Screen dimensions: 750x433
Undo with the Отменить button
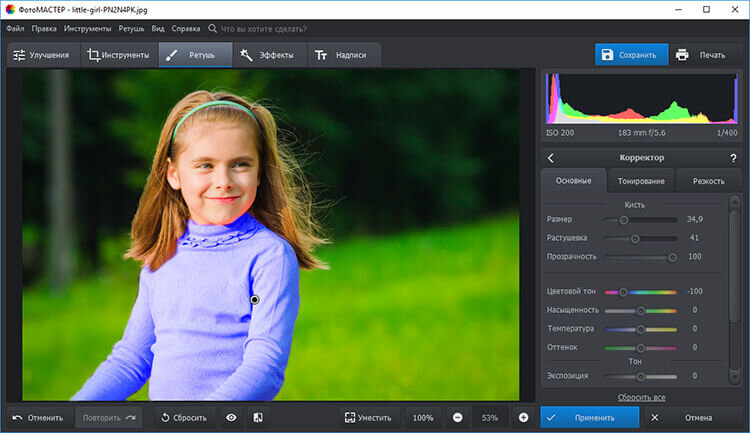pos(38,417)
